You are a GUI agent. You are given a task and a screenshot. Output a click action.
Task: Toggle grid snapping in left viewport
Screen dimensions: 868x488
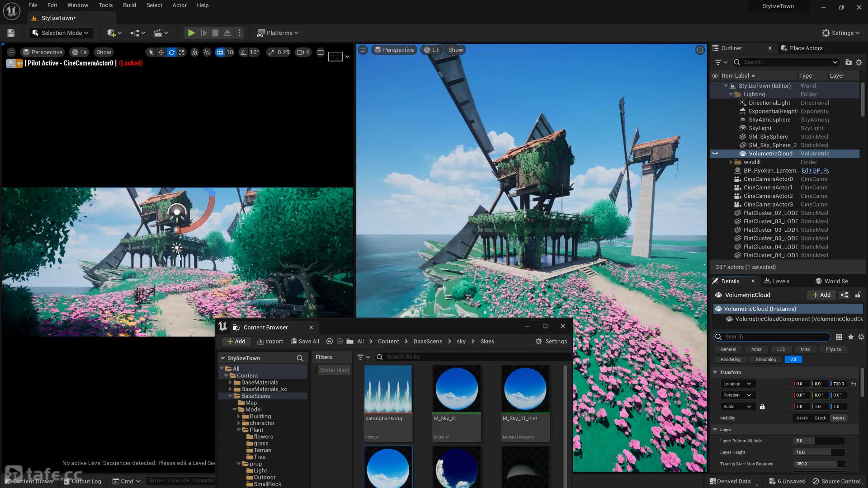[220, 52]
